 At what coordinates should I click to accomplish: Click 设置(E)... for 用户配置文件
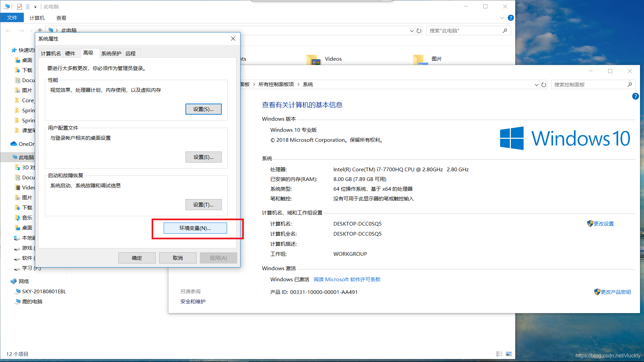point(203,157)
